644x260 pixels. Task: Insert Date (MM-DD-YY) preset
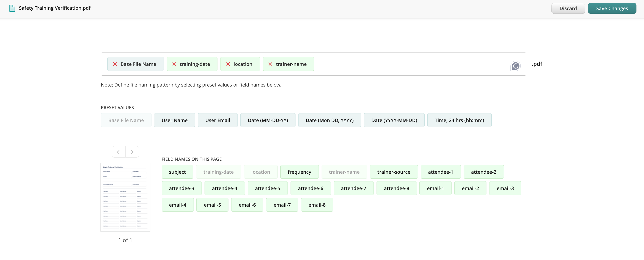tap(267, 120)
